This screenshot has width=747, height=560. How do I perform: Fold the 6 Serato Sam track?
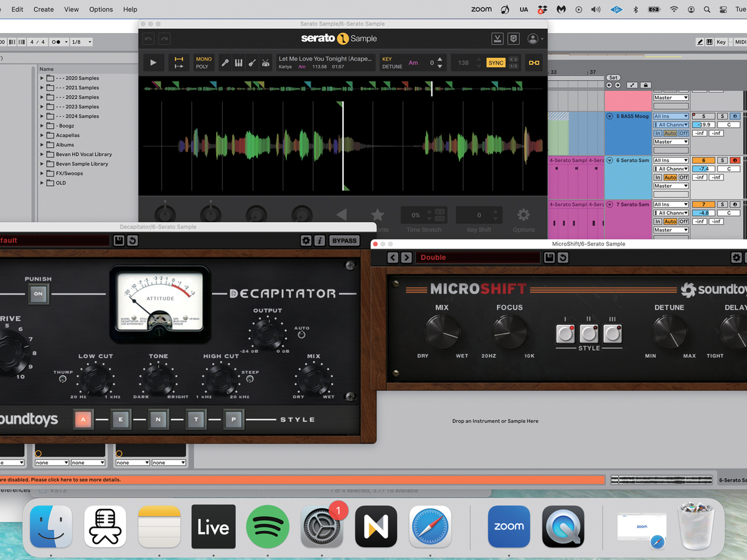click(x=610, y=161)
